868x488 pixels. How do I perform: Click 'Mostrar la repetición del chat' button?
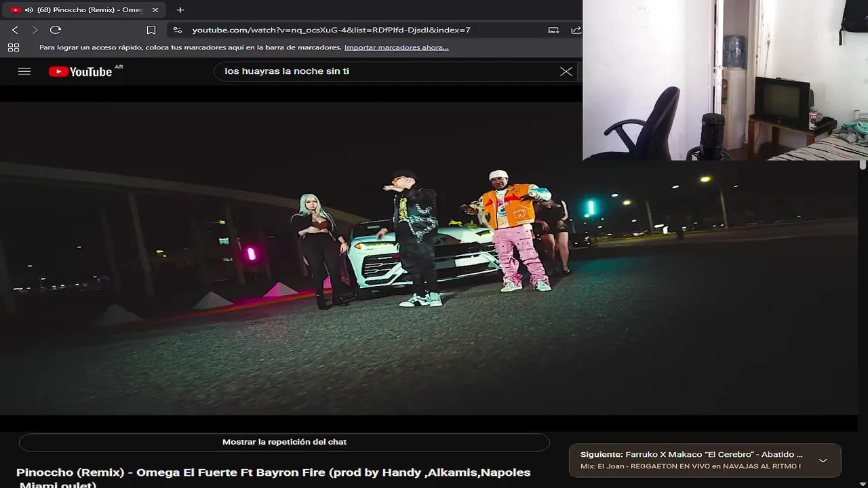pos(284,442)
